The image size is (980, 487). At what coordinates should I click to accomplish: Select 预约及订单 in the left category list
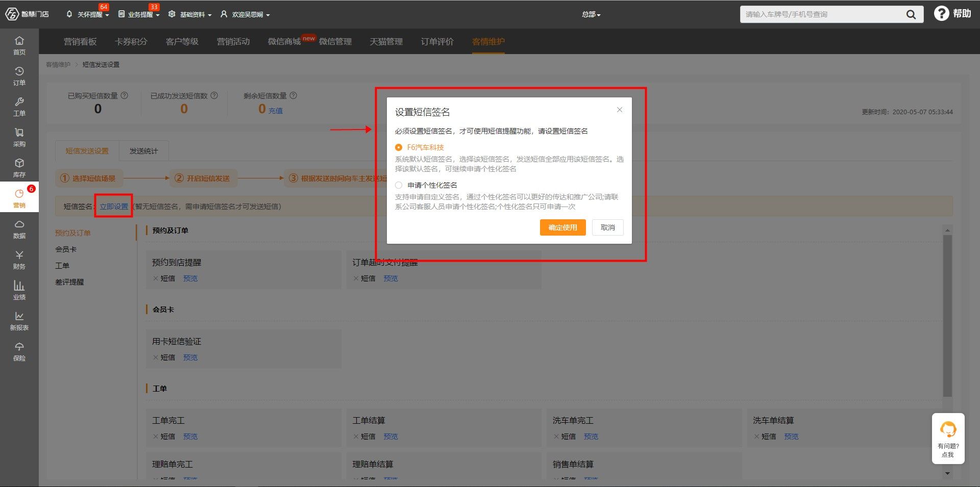73,233
